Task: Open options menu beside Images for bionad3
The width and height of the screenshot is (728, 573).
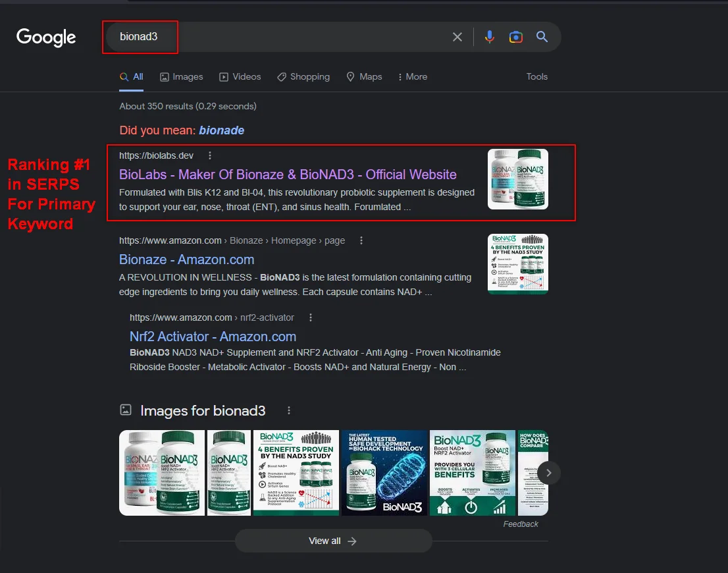Action: [289, 410]
